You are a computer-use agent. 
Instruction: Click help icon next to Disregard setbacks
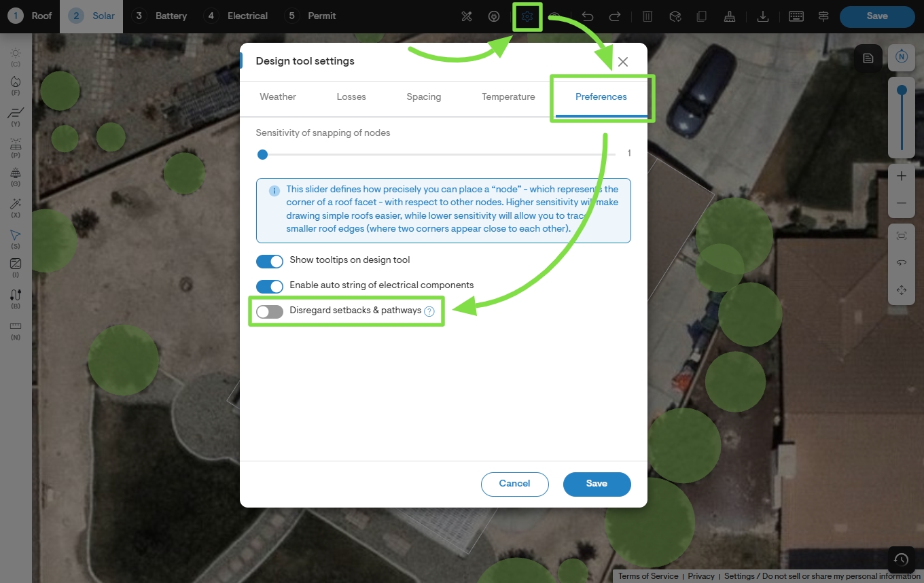pyautogui.click(x=429, y=311)
